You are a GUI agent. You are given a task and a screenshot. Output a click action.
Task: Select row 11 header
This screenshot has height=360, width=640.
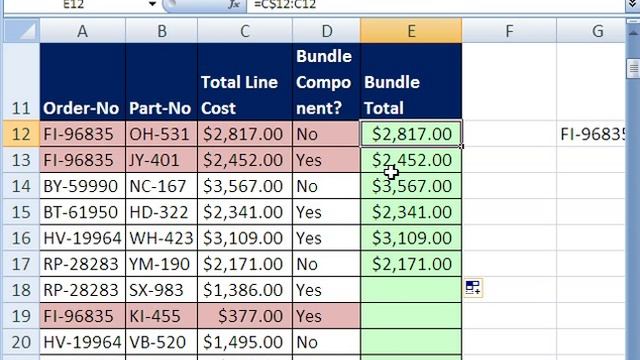22,82
